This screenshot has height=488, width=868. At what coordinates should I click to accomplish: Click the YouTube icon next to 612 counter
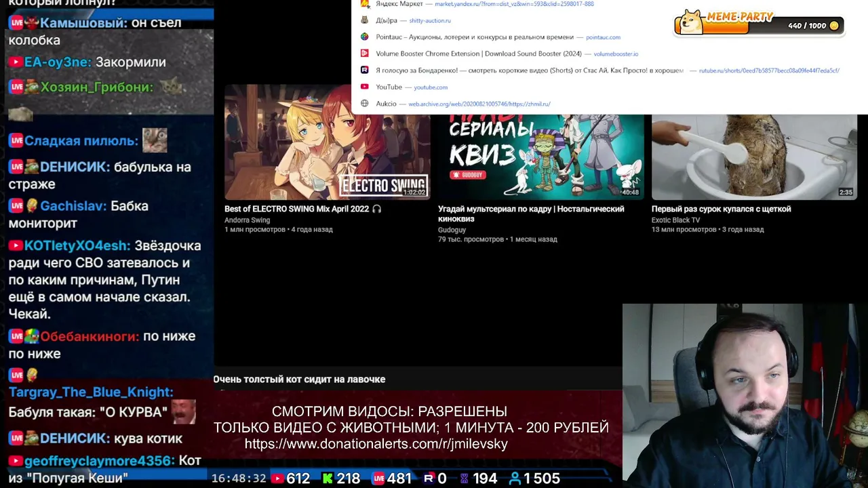tap(277, 479)
